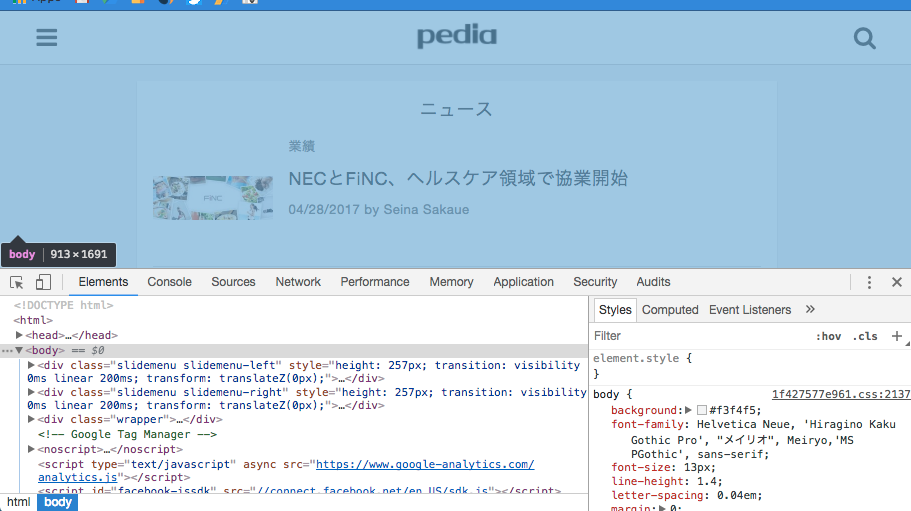The image size is (911, 511).
Task: Open the #f3f4f5 background color swatch
Action: pos(702,411)
